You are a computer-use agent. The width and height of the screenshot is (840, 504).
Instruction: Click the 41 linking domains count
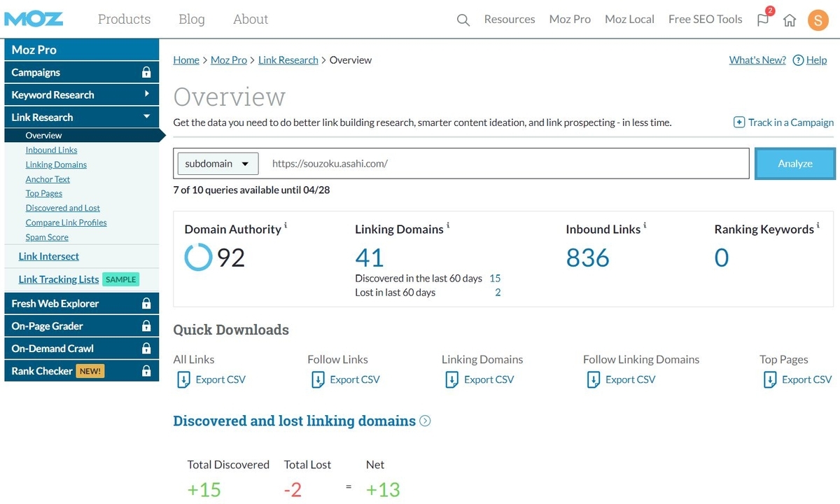pos(370,258)
